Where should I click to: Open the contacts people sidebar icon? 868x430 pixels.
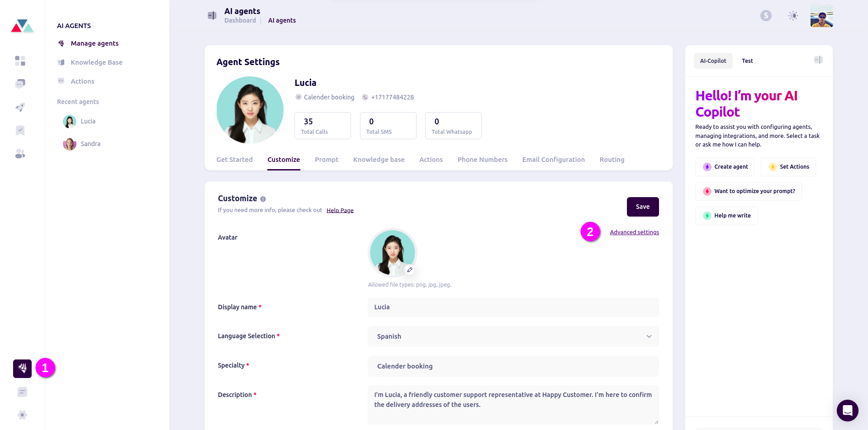tap(20, 154)
